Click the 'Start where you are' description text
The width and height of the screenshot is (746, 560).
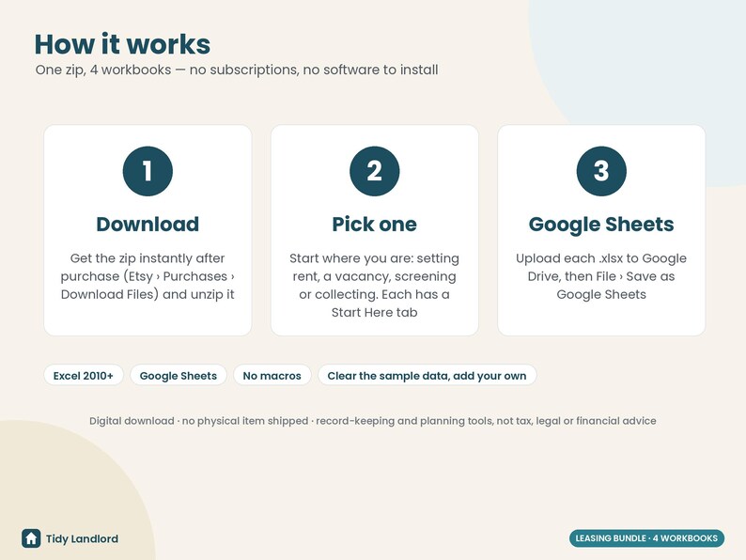coord(375,286)
